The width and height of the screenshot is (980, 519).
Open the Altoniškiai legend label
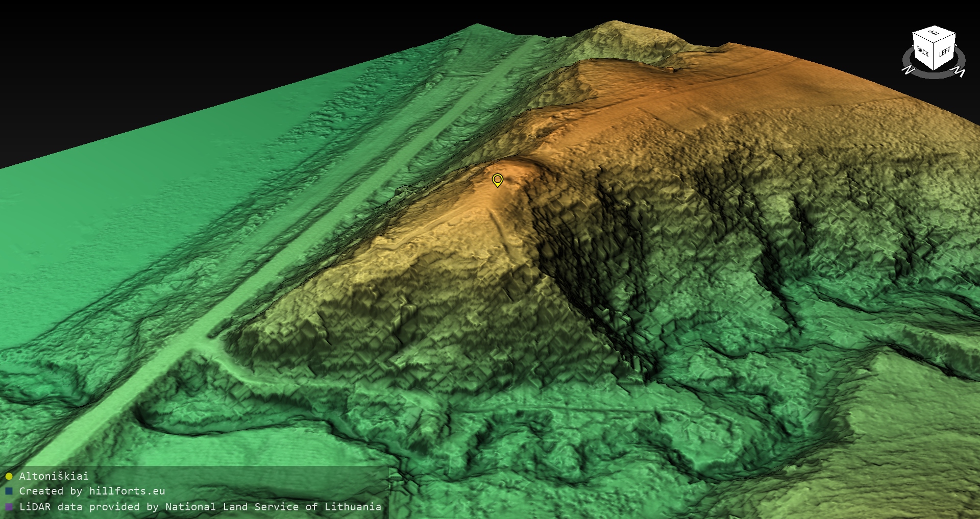pos(54,476)
